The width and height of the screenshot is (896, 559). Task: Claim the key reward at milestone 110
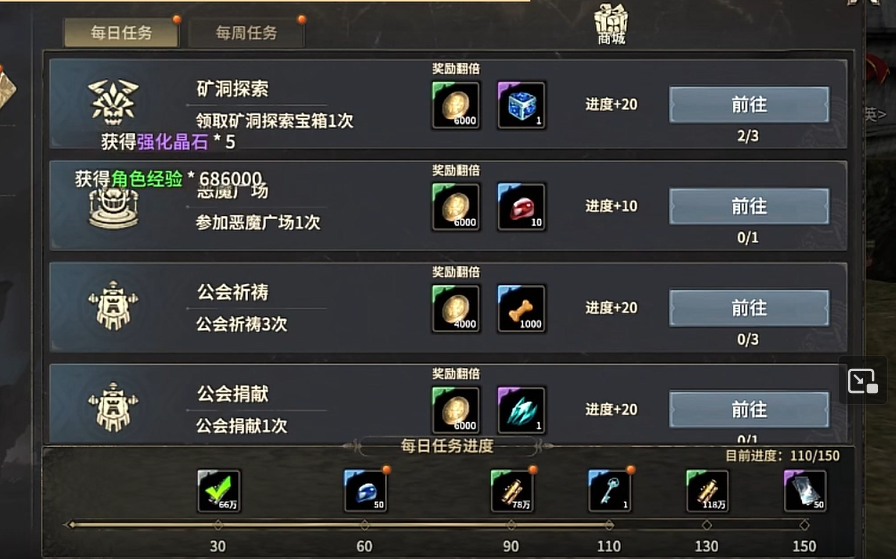[610, 490]
